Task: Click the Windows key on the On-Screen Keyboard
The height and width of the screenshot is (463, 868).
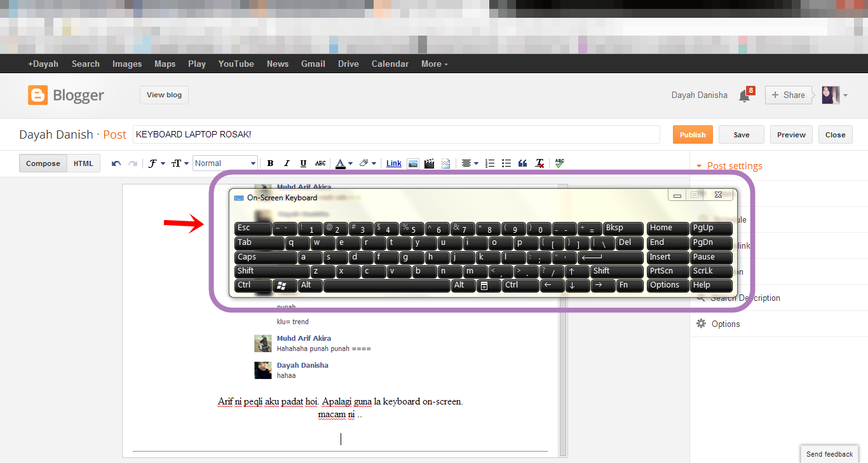Action: point(285,285)
